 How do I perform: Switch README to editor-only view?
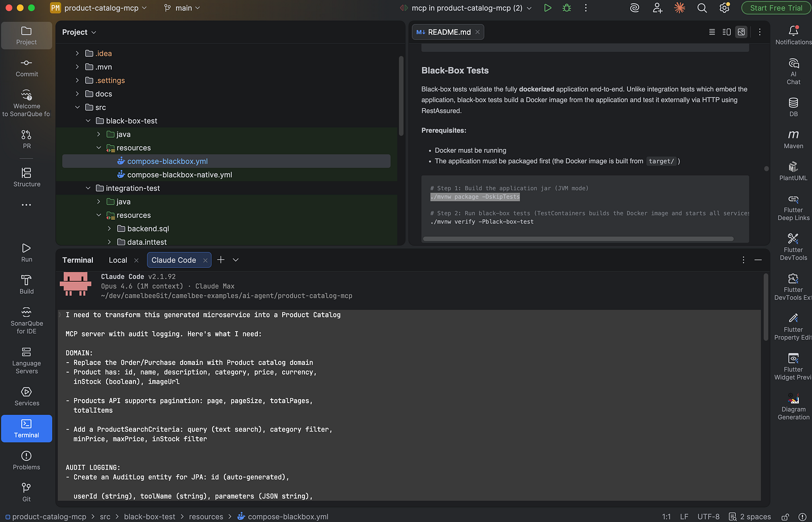point(712,32)
